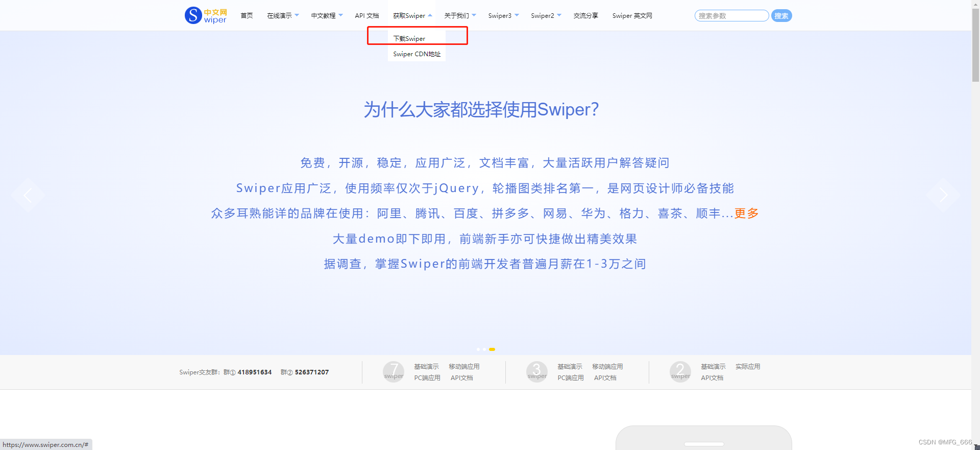This screenshot has height=450, width=980.
Task: Open the Swiper 英文网 link
Action: (632, 16)
